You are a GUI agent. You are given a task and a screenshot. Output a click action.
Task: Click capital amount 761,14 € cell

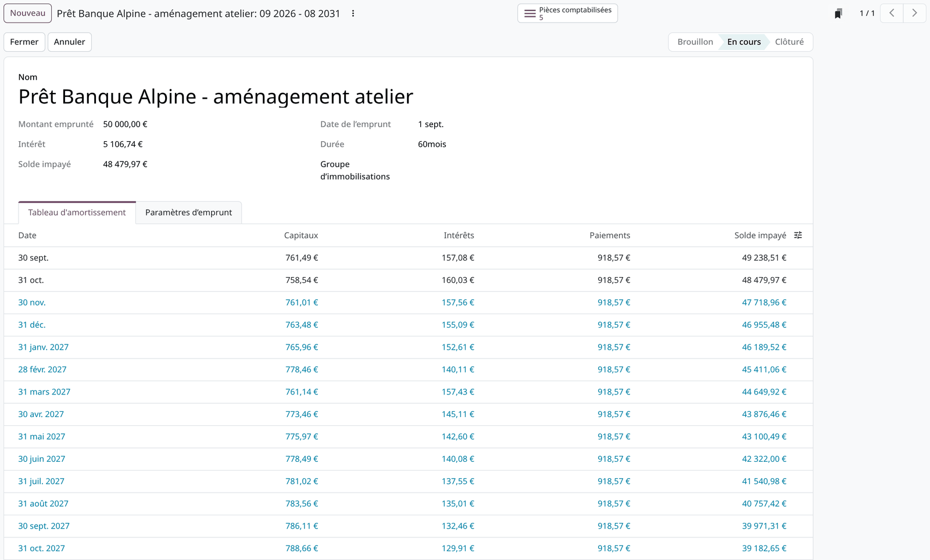click(302, 392)
